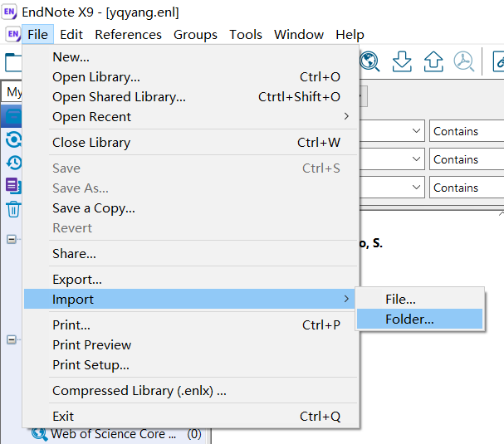Click the Share... menu entry
Viewport: 504px width, 444px height.
coord(191,254)
